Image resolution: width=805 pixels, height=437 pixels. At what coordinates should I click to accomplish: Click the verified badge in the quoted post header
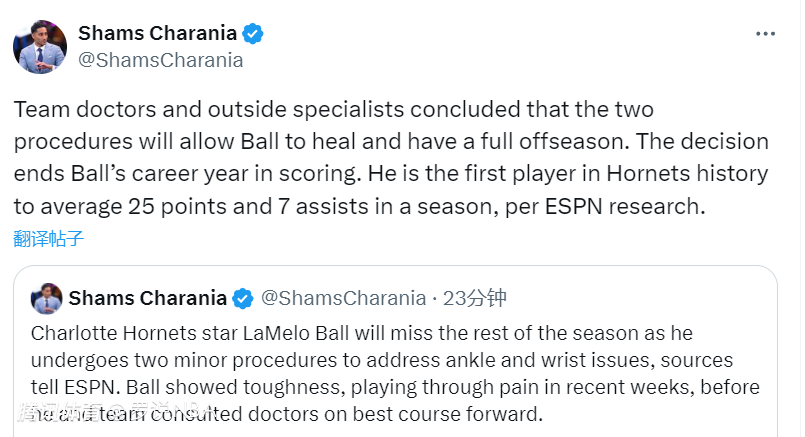[x=242, y=298]
